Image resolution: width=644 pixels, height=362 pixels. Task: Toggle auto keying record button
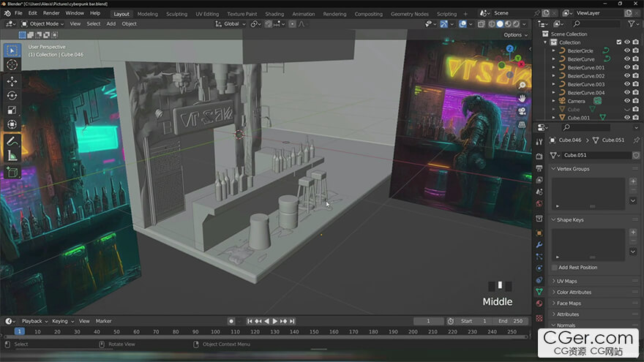coord(231,321)
